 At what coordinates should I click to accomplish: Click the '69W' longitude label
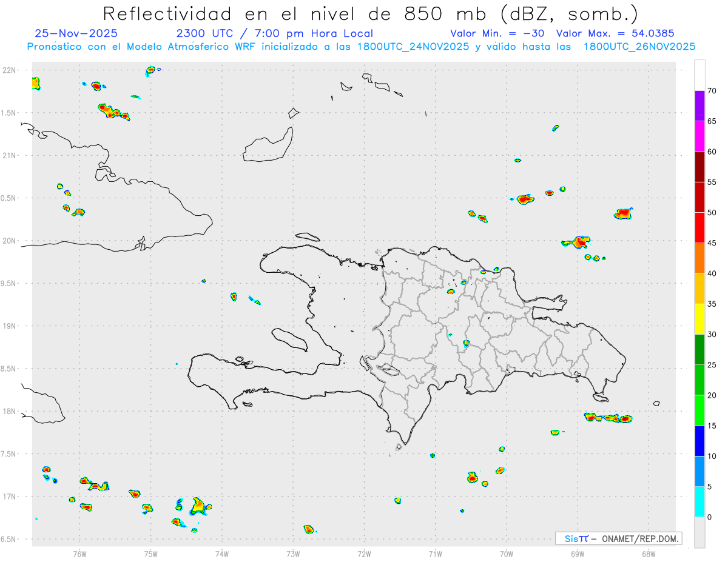coord(578,554)
